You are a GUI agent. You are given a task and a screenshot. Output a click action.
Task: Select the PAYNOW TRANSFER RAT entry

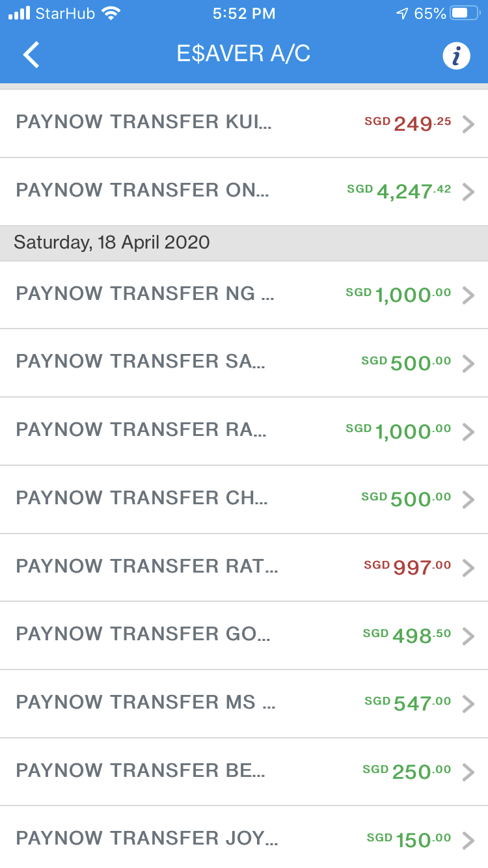(146, 567)
